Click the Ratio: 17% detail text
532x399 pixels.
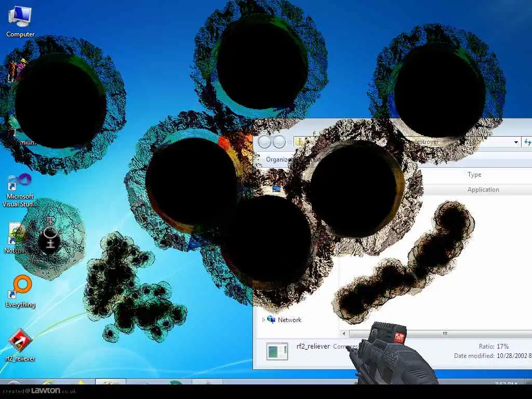pyautogui.click(x=494, y=347)
